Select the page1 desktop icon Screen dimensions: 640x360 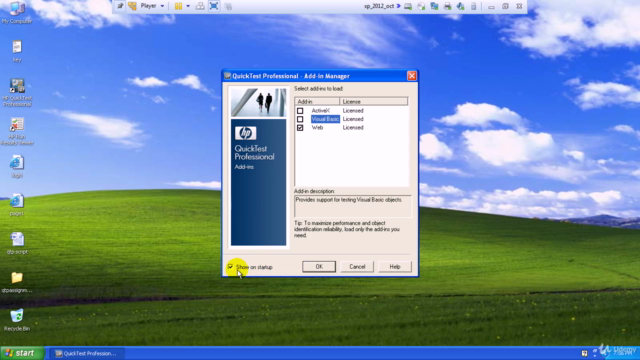click(17, 204)
